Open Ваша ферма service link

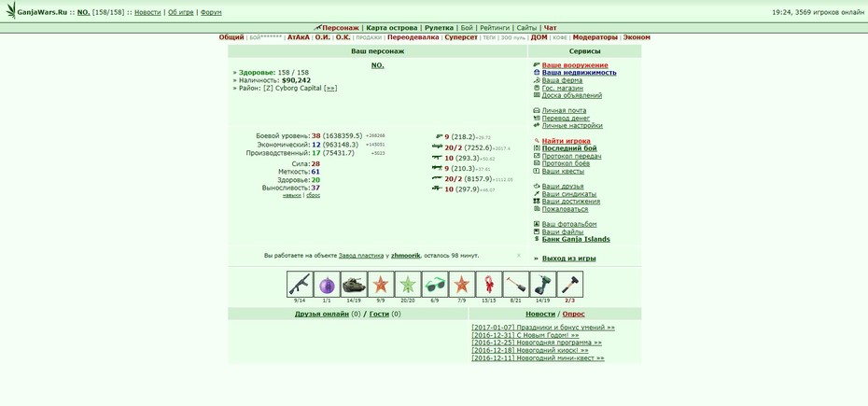[x=562, y=80]
